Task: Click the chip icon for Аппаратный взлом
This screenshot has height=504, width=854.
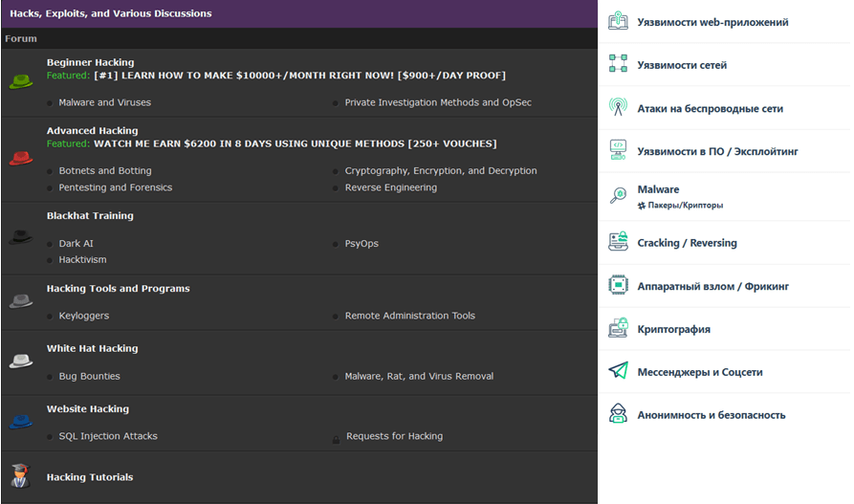Action: (x=619, y=286)
